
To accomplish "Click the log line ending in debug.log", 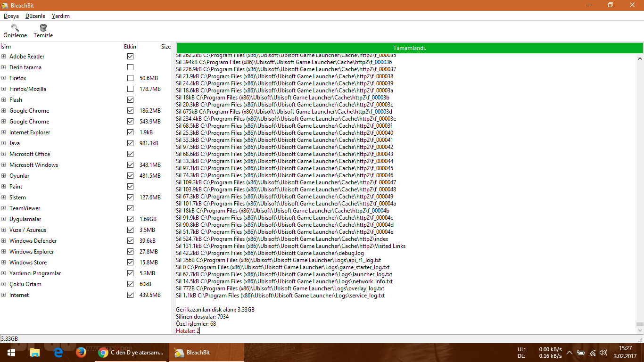I will click(270, 253).
